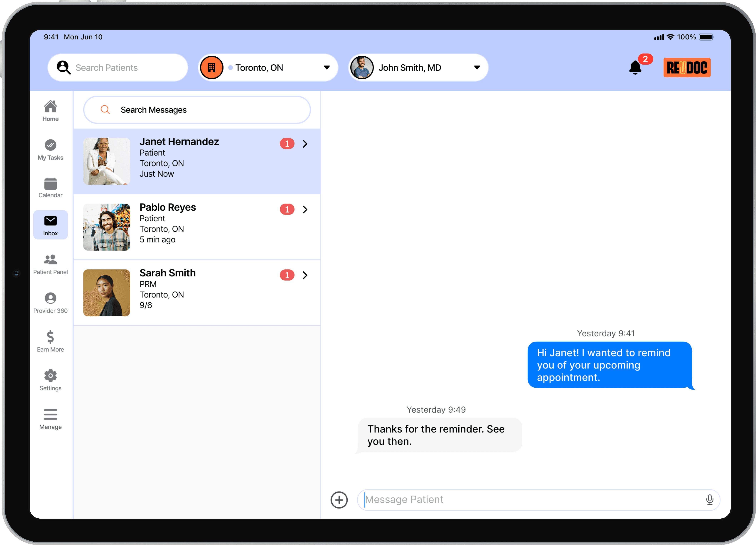
Task: Open the notifications bell icon
Action: (635, 68)
